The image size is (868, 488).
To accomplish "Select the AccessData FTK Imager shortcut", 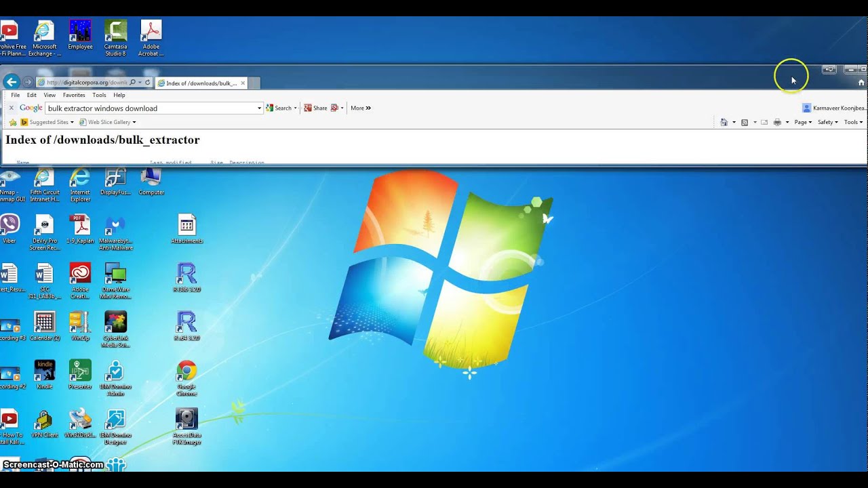I will click(186, 427).
